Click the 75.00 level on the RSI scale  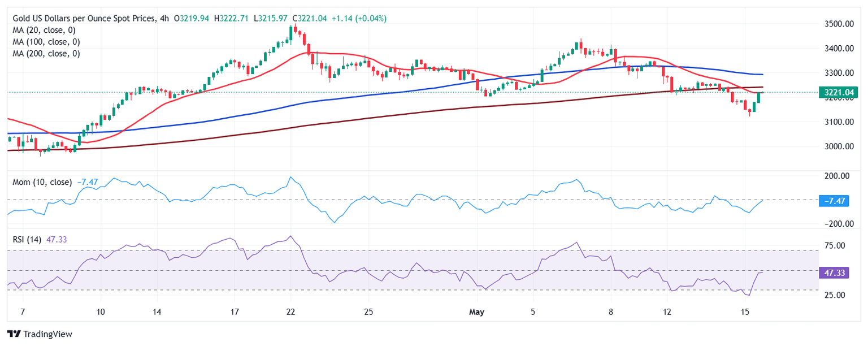[x=834, y=245]
